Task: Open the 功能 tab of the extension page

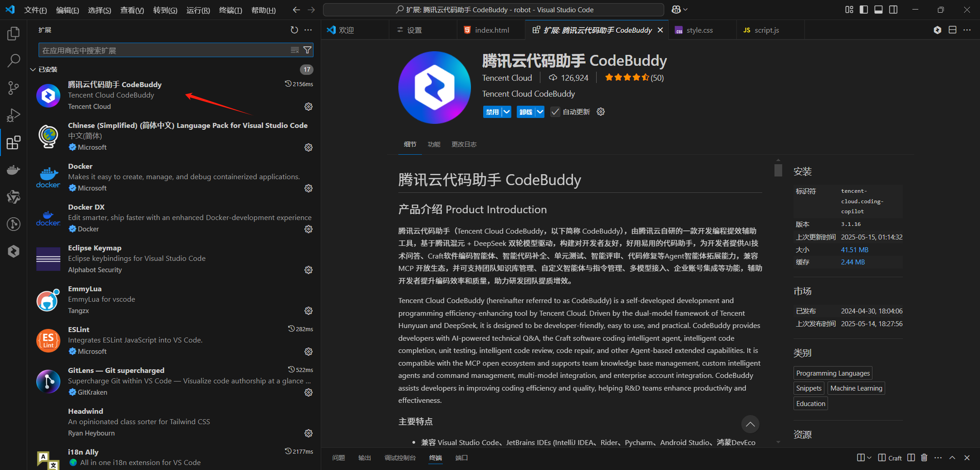Action: pos(434,144)
